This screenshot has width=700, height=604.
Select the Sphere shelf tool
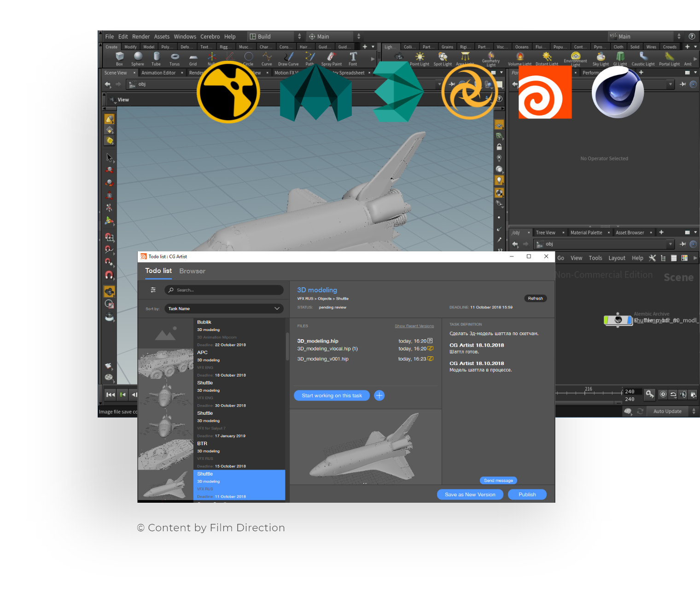click(x=138, y=58)
